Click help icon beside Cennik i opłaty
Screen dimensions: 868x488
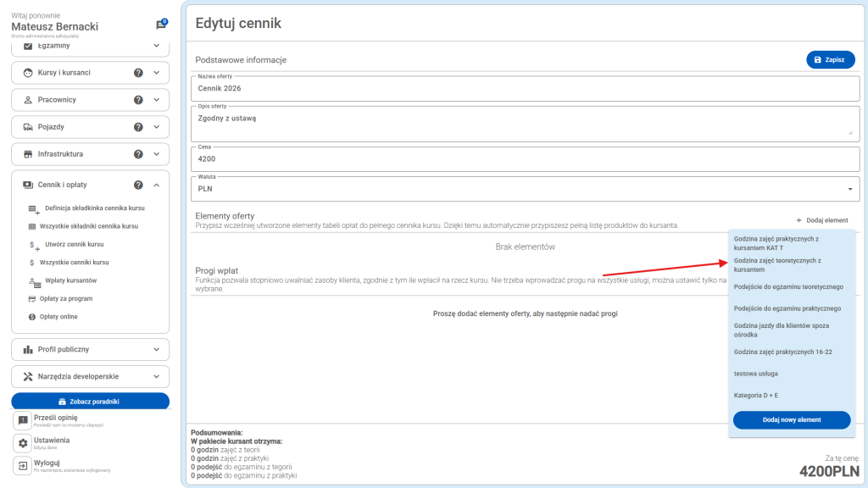(138, 185)
